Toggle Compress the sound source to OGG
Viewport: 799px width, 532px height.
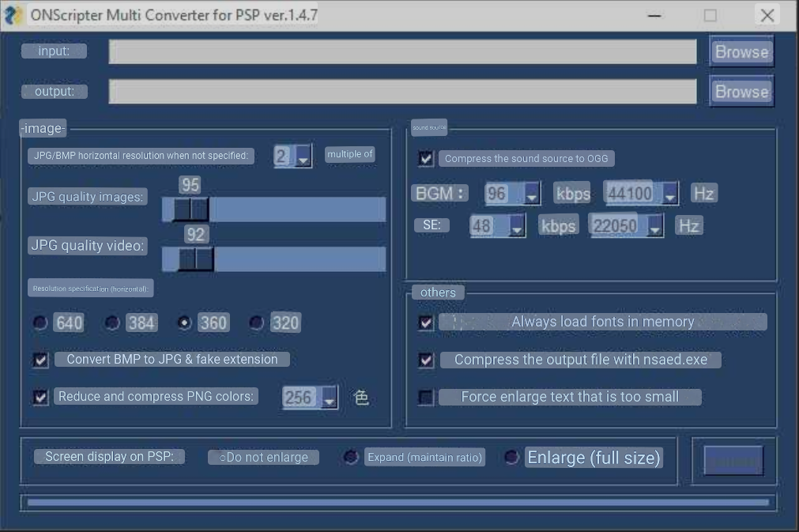coord(426,158)
